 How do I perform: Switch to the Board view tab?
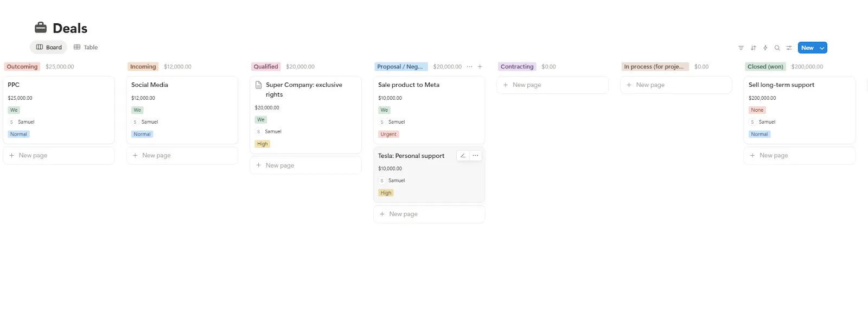pyautogui.click(x=49, y=47)
